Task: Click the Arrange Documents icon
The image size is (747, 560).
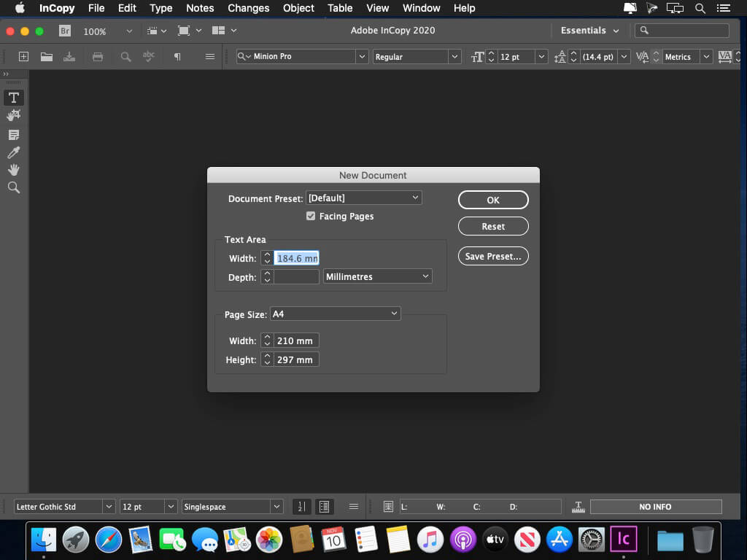Action: coord(224,31)
